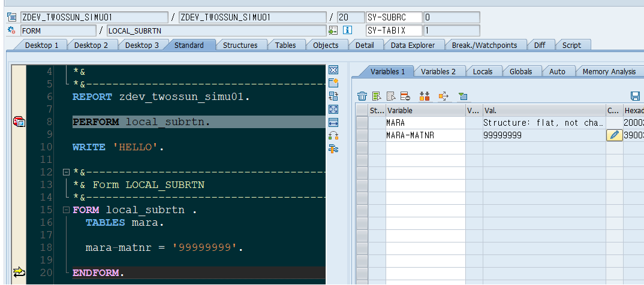The height and width of the screenshot is (285, 644).
Task: Open the Detail tab
Action: (x=365, y=45)
